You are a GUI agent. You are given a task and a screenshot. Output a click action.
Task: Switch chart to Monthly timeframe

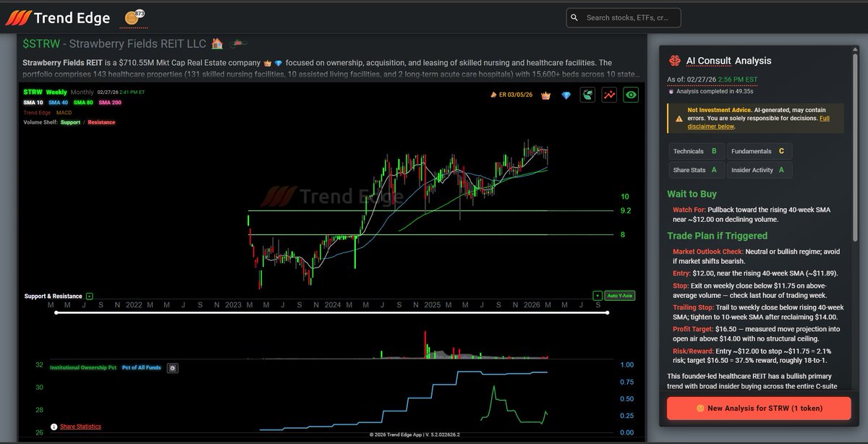[x=82, y=93]
